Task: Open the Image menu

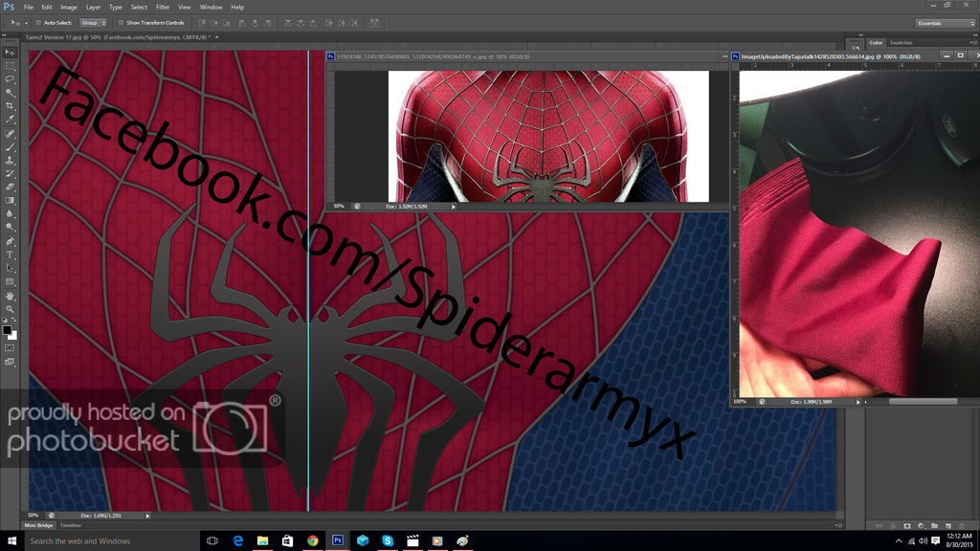Action: pos(69,7)
